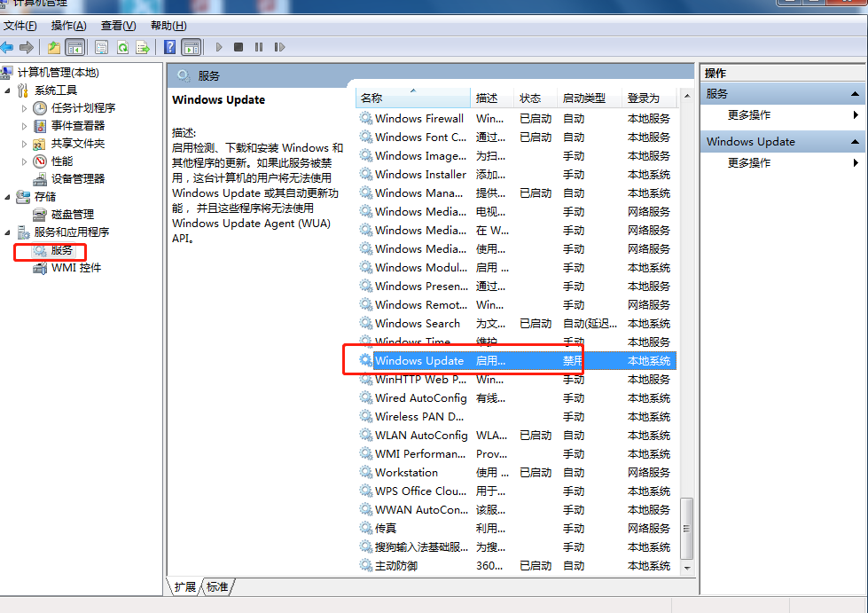Collapse the Windows Update actions section
The width and height of the screenshot is (868, 613).
tap(856, 142)
